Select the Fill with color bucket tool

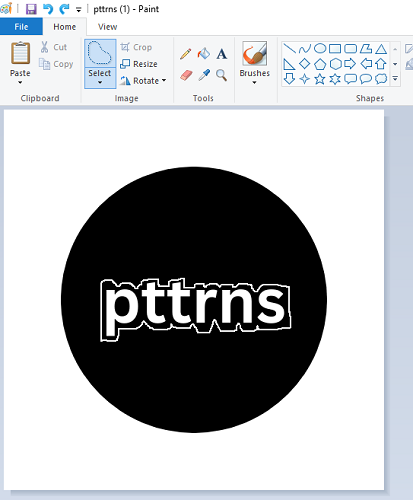click(x=204, y=53)
